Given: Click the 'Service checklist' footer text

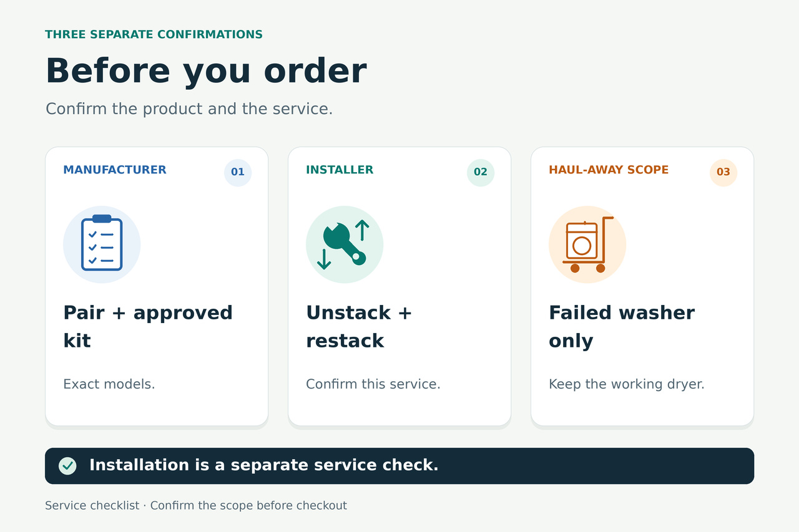Looking at the screenshot, I should [x=92, y=506].
